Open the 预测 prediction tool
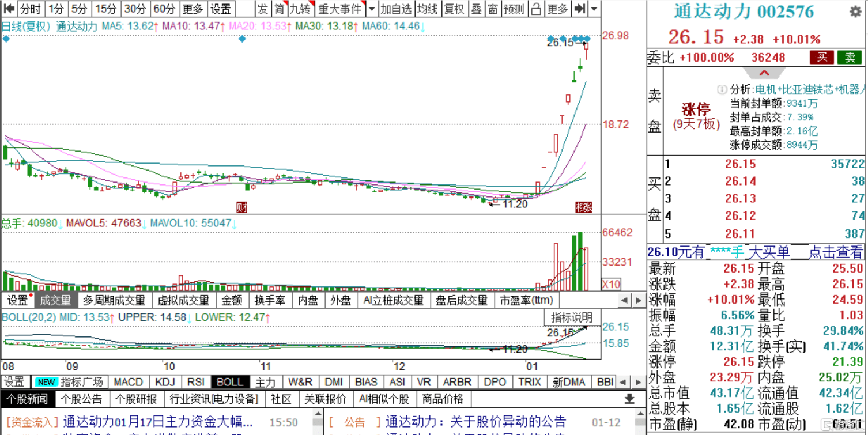The height and width of the screenshot is (435, 868). click(515, 8)
